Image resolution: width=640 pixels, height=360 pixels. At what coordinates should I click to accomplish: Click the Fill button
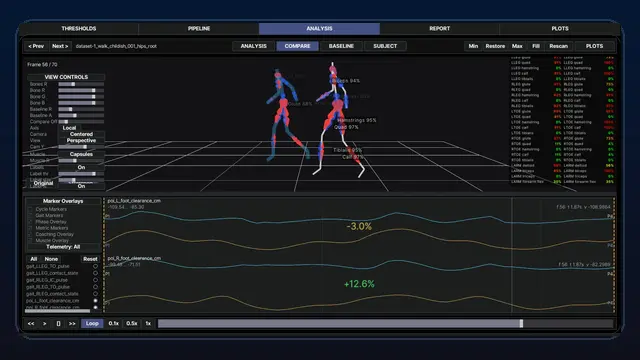pos(536,46)
